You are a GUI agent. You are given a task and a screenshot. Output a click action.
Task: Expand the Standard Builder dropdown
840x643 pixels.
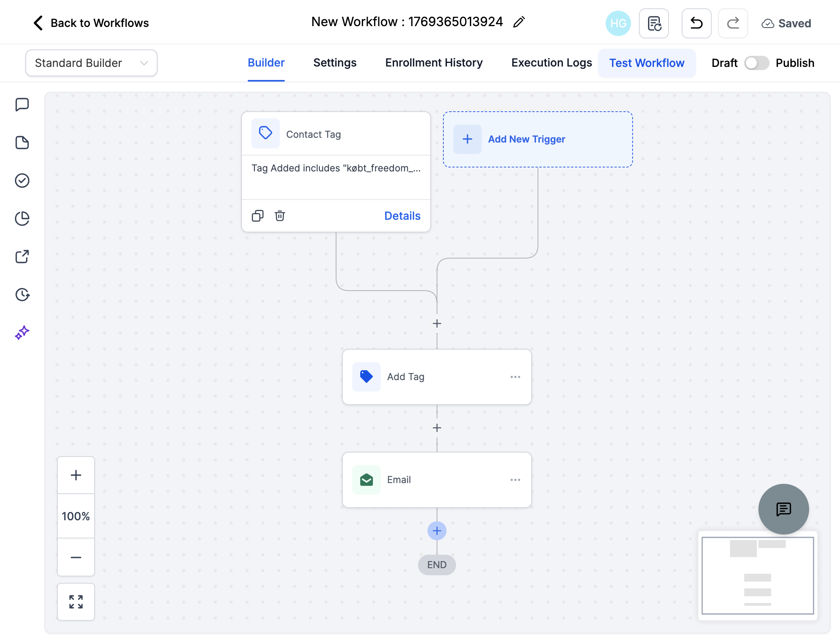[x=91, y=63]
